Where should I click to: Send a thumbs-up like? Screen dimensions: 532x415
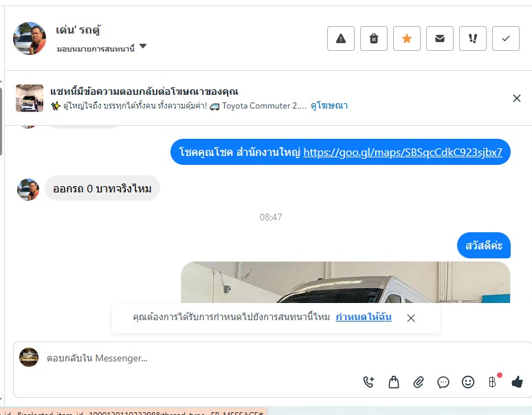coord(517,382)
